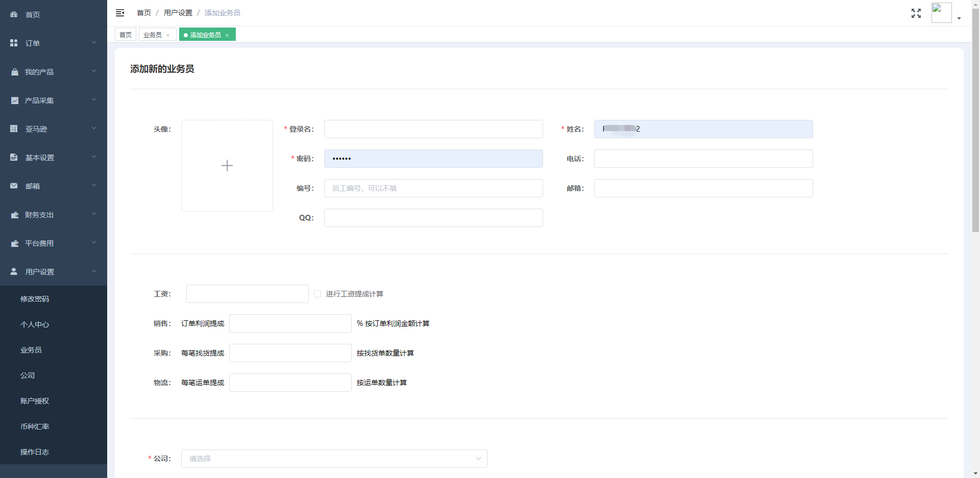
Task: Toggle fullscreen mode icon
Action: 916,13
